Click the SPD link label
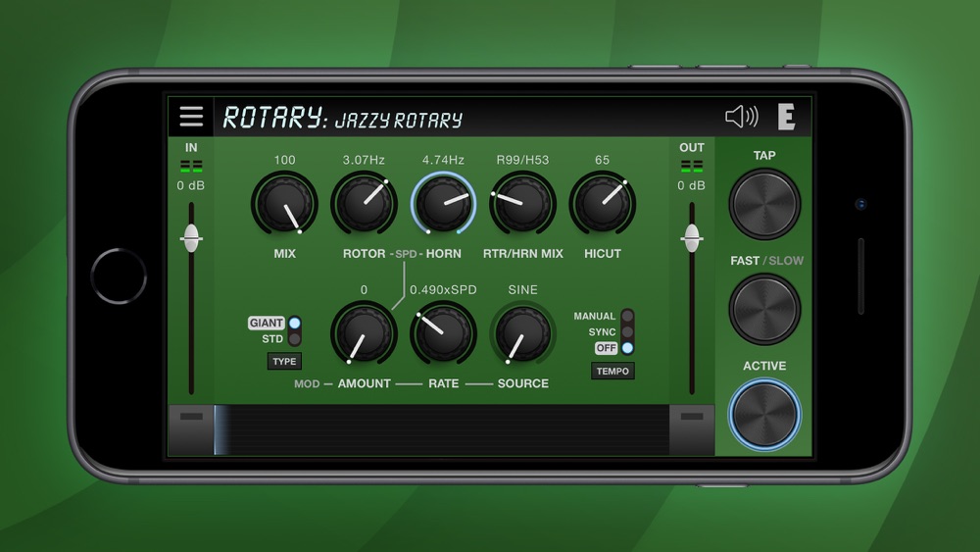 click(406, 255)
